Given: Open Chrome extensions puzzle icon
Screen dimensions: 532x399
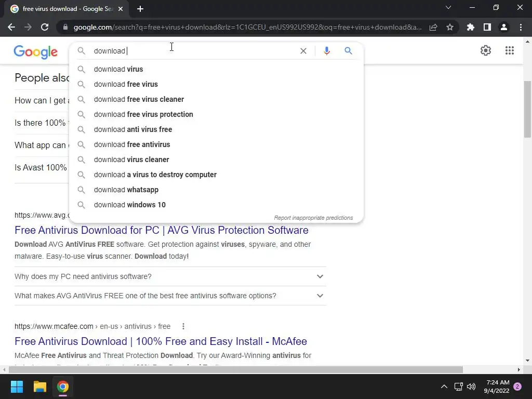Looking at the screenshot, I should (x=471, y=27).
